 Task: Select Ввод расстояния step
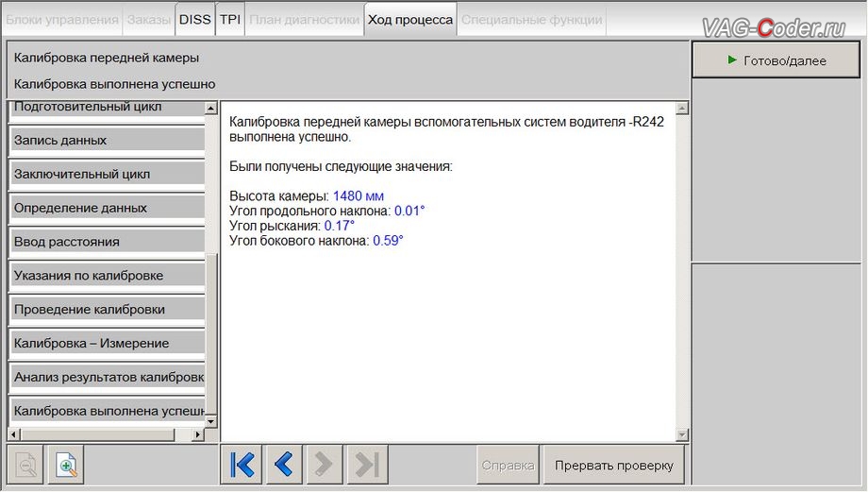tap(107, 242)
